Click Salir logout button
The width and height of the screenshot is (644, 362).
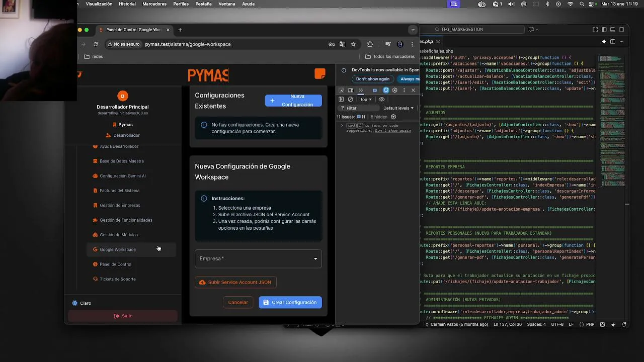pyautogui.click(x=123, y=316)
